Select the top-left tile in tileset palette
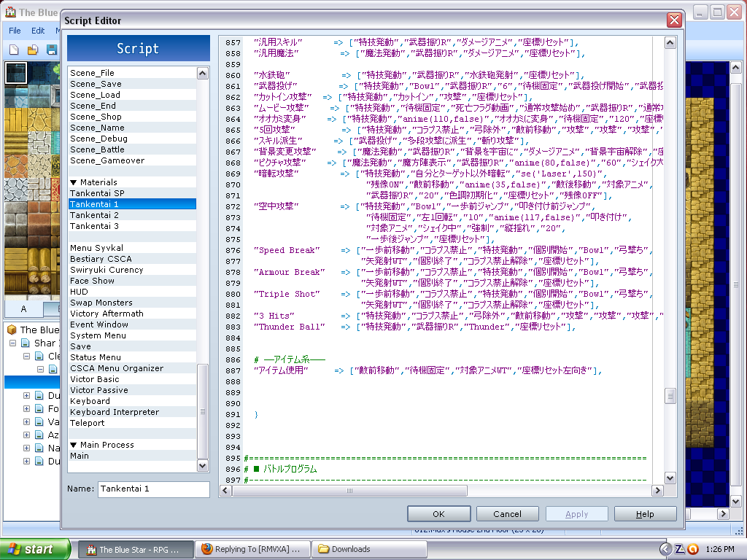This screenshot has height=560, width=747. [x=15, y=73]
